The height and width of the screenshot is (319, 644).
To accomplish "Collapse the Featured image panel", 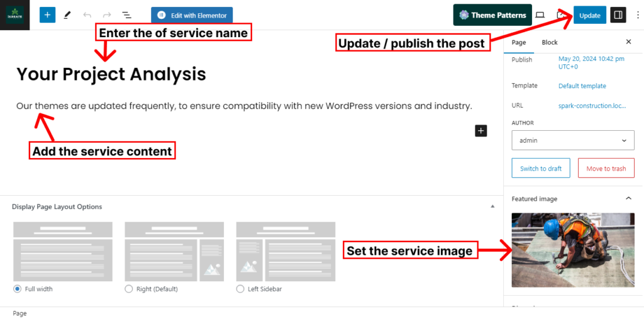I will (628, 199).
